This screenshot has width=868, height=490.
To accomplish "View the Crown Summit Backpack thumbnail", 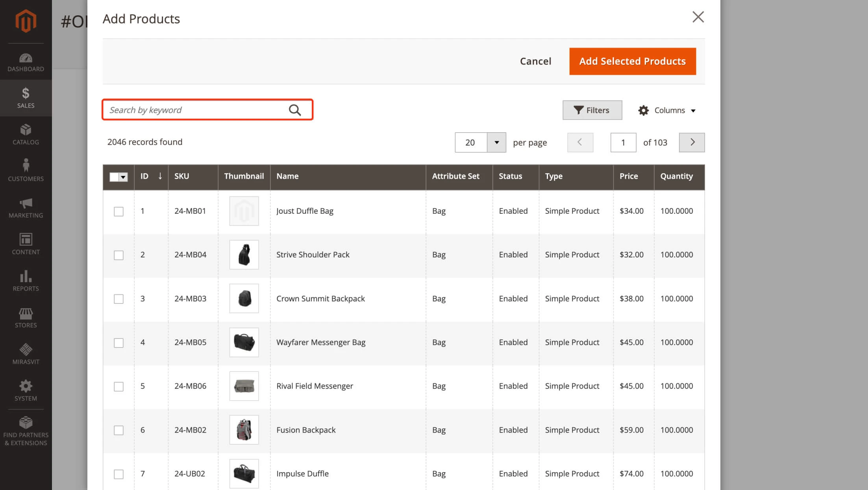I will [x=244, y=298].
